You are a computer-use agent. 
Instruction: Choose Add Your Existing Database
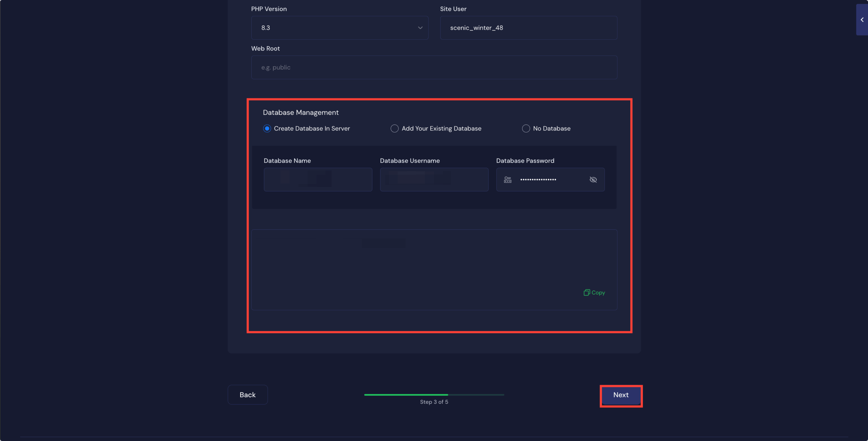[394, 128]
